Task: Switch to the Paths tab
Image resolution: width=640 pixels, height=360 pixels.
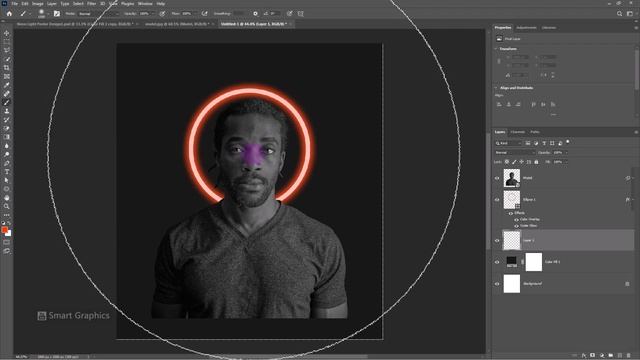Action: click(x=535, y=132)
